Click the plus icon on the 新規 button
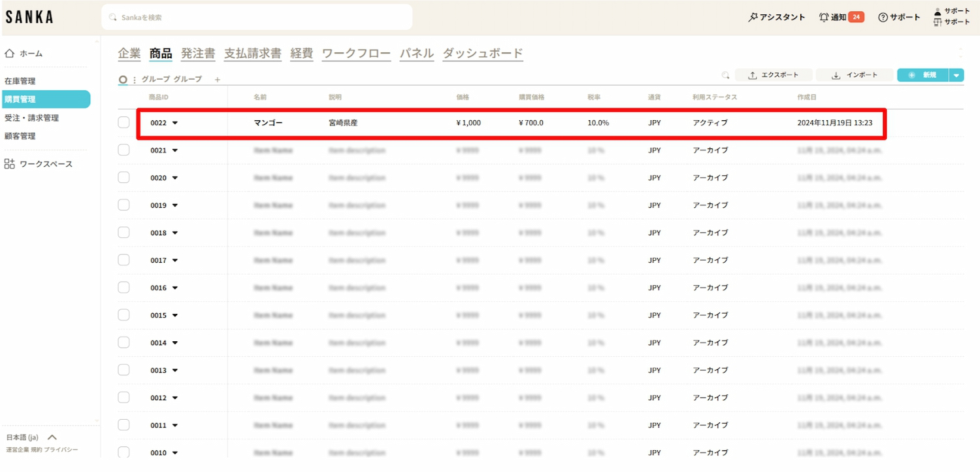 coord(912,75)
